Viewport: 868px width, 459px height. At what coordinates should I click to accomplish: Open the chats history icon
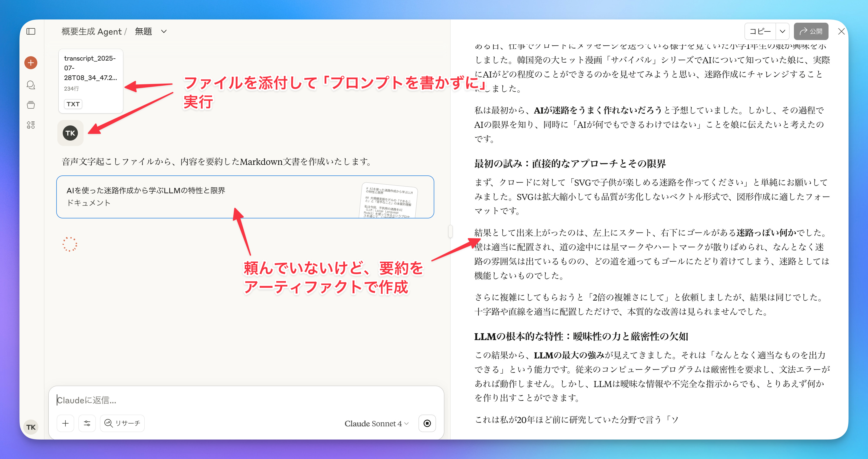(x=31, y=85)
